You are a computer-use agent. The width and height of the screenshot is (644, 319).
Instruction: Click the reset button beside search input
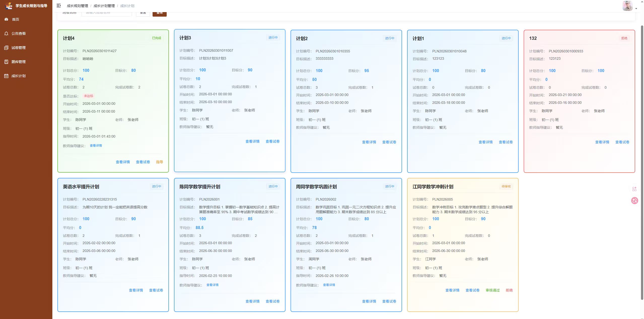click(x=143, y=14)
